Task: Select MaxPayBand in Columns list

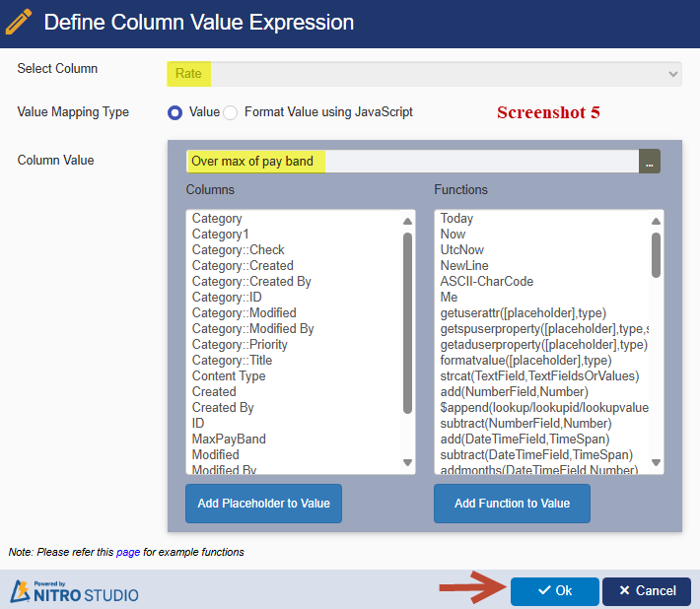Action: point(229,440)
